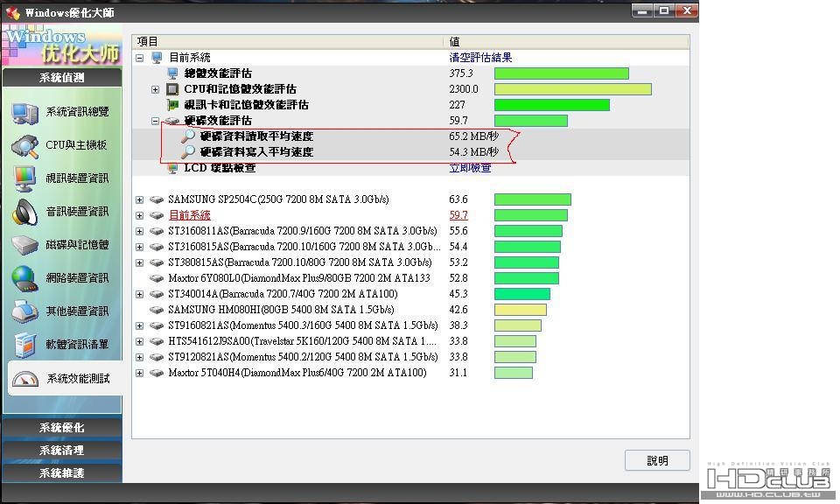Click the 說明 help button
This screenshot has width=840, height=504.
[657, 460]
